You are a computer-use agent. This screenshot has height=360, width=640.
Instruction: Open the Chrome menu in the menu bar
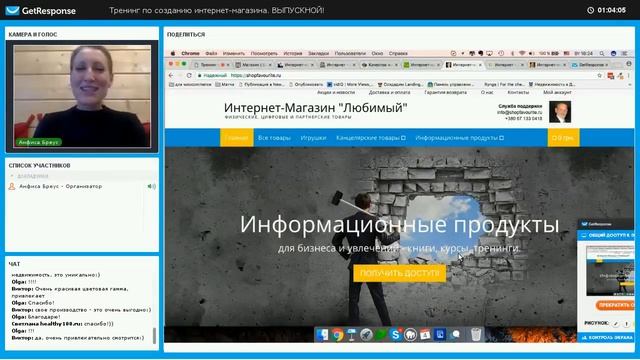pyautogui.click(x=190, y=53)
